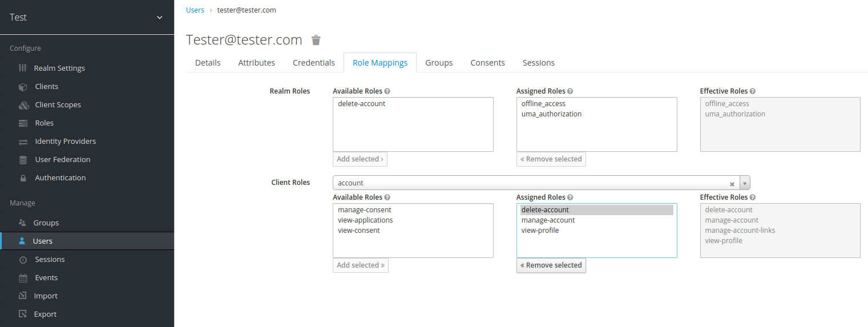This screenshot has height=327, width=868.
Task: Click the Users person icon
Action: click(x=22, y=241)
